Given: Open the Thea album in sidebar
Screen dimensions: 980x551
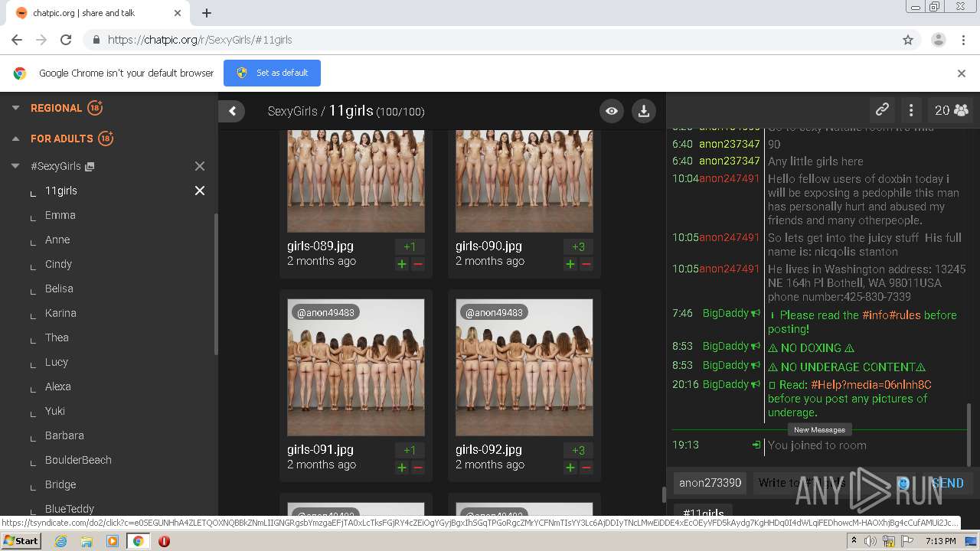Looking at the screenshot, I should coord(57,337).
